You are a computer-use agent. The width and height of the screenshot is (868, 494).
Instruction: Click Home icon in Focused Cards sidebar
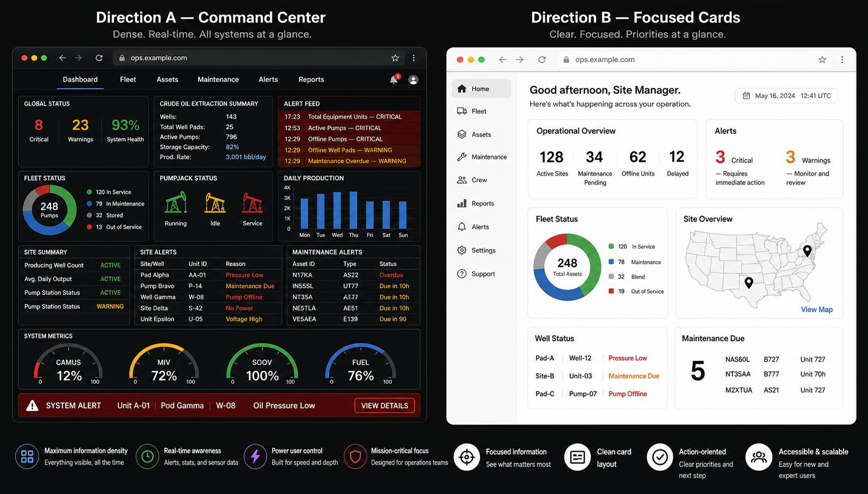[x=462, y=88]
